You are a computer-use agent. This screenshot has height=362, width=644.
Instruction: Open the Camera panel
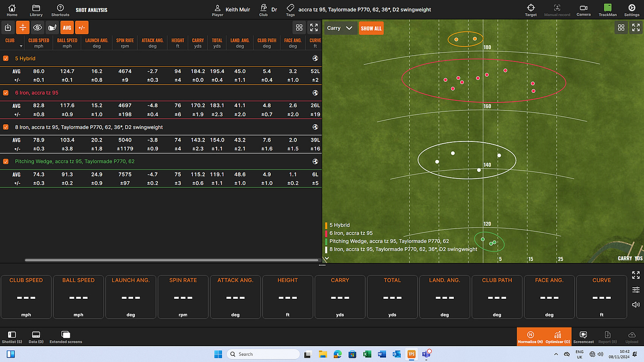(583, 10)
